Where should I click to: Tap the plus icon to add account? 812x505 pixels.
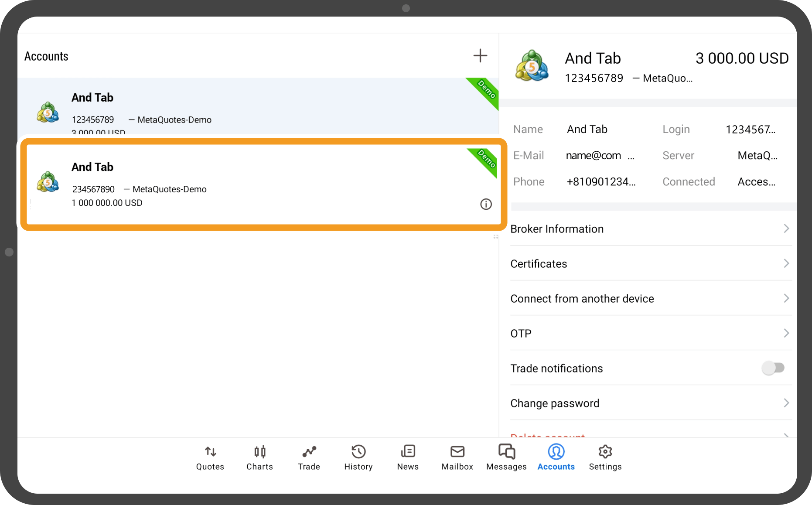[x=480, y=56]
